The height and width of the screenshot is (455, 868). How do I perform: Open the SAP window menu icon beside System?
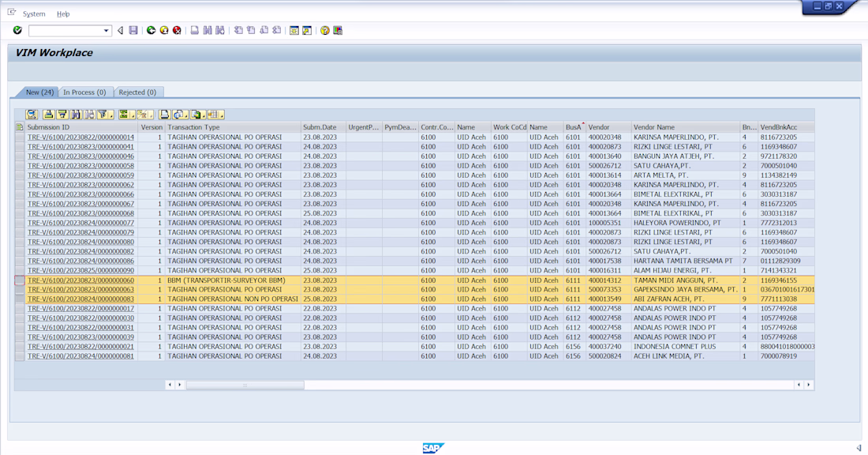(12, 12)
